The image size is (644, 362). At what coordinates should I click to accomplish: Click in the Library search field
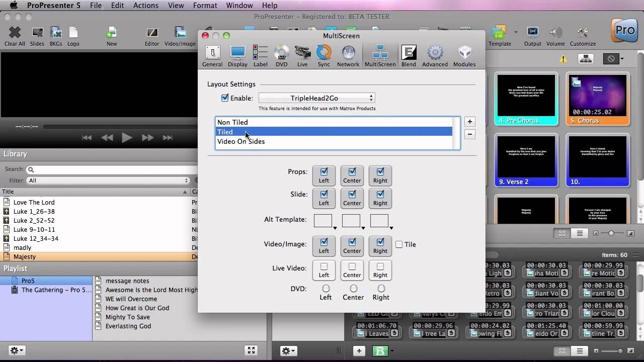113,169
